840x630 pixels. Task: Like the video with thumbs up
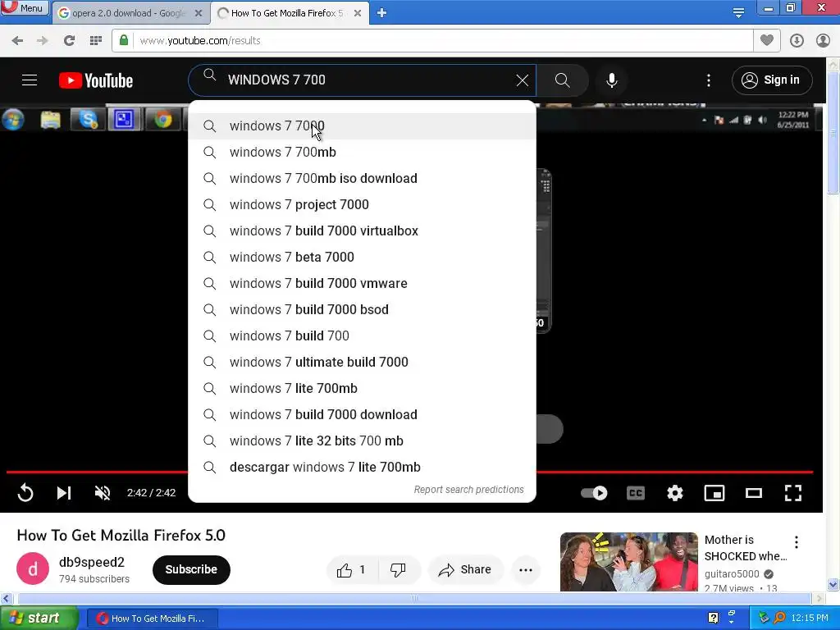coord(352,570)
